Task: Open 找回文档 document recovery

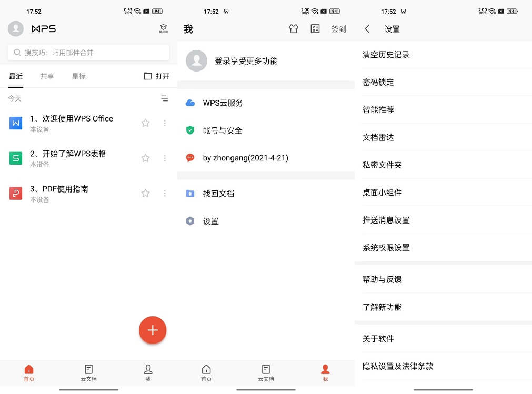Action: coord(266,194)
